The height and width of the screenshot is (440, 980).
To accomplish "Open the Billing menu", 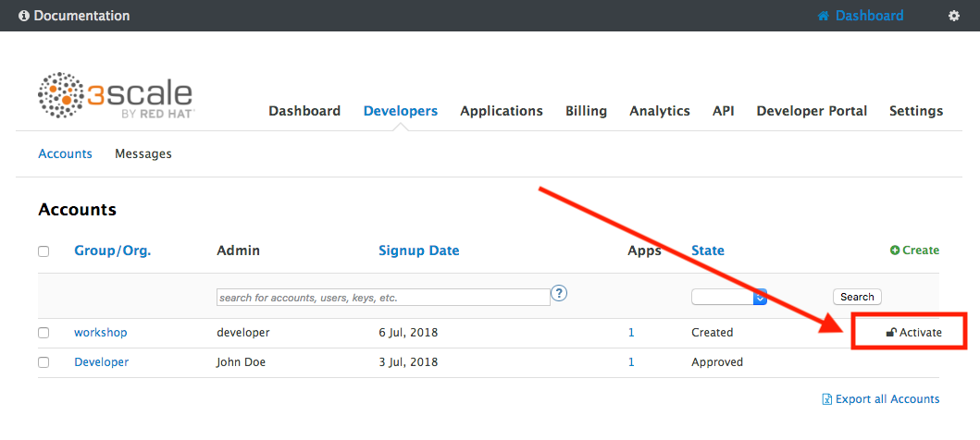I will pyautogui.click(x=587, y=111).
